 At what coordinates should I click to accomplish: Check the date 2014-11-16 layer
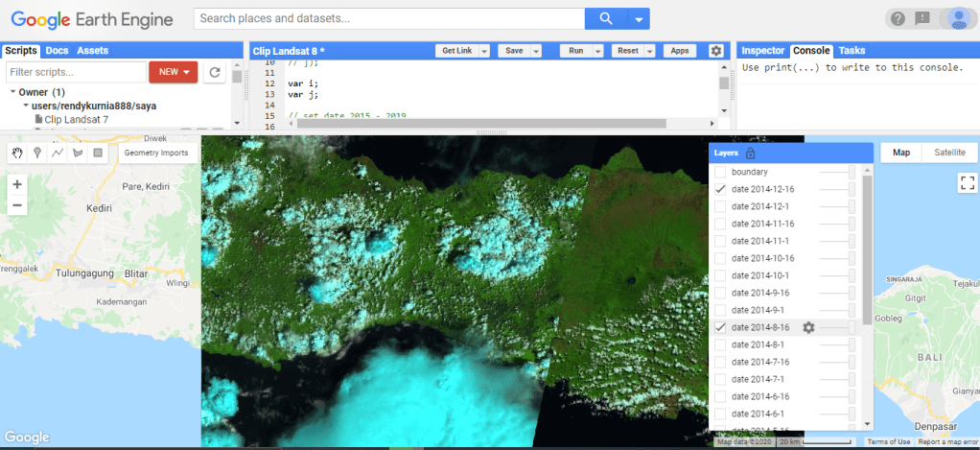(x=720, y=224)
